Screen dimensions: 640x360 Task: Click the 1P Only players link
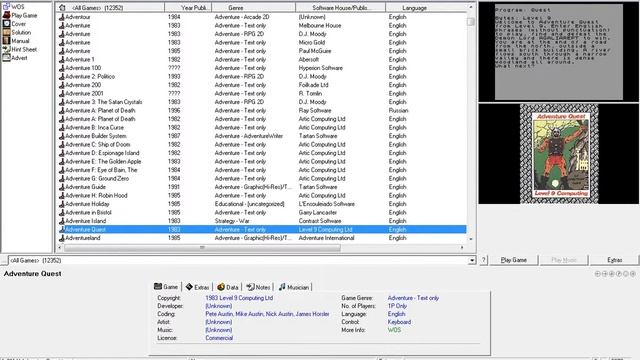(x=397, y=306)
